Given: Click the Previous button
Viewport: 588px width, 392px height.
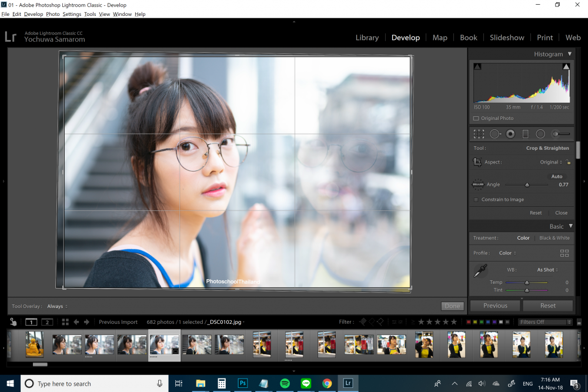Looking at the screenshot, I should coord(495,306).
